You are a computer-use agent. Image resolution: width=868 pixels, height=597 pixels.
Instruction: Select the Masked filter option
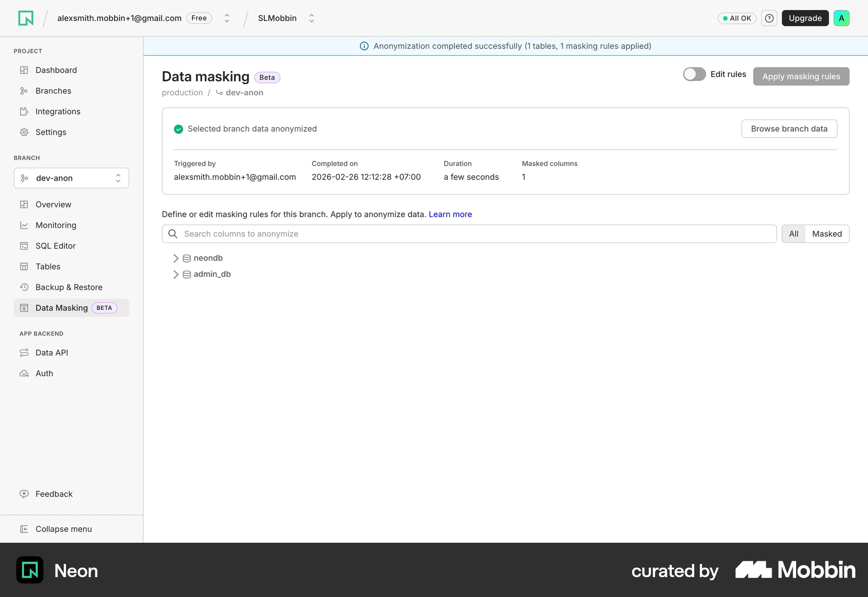click(827, 234)
